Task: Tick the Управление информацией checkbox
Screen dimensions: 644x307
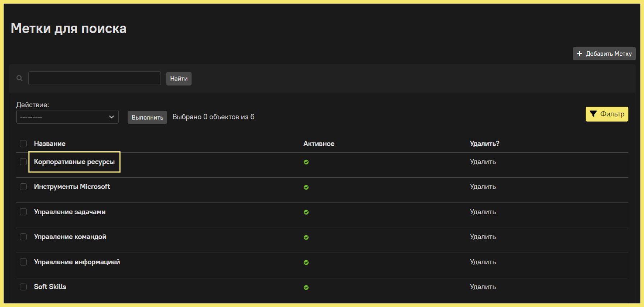Action: click(x=23, y=262)
